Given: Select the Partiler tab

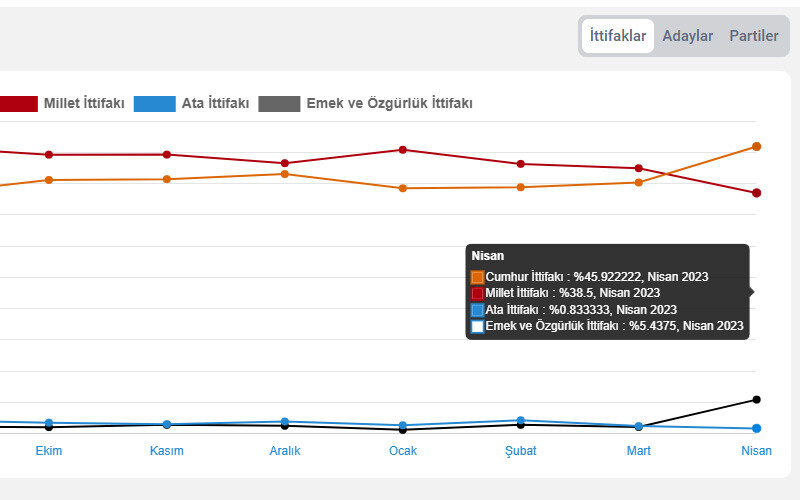Looking at the screenshot, I should click(753, 36).
